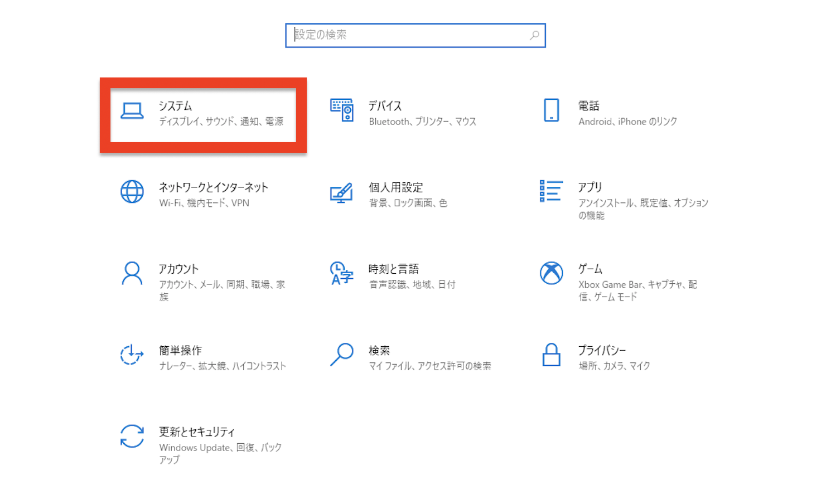This screenshot has width=831, height=504.
Task: Click the Xbox icon for ゲーム
Action: coord(552,273)
